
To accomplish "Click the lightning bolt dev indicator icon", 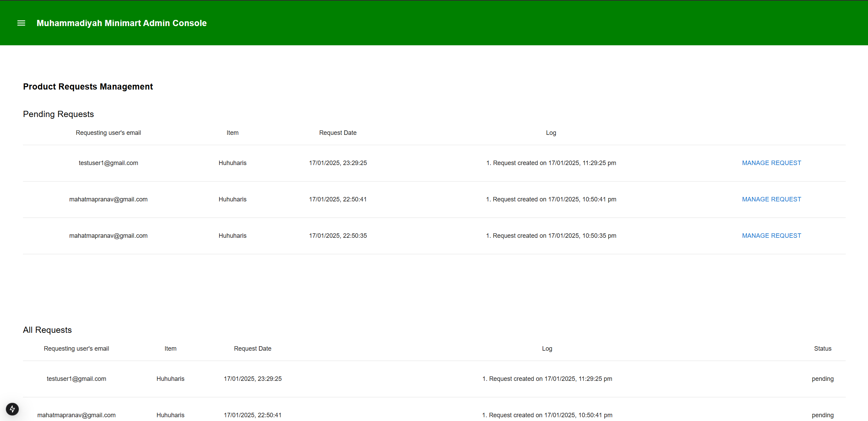I will coord(12,409).
